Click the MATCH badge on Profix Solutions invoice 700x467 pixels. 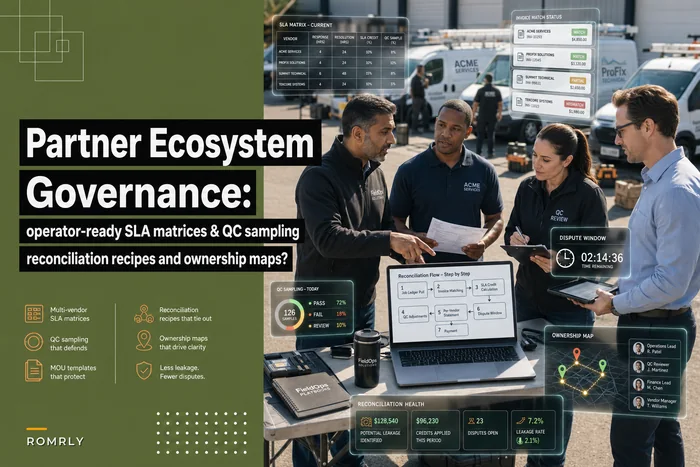[x=579, y=57]
